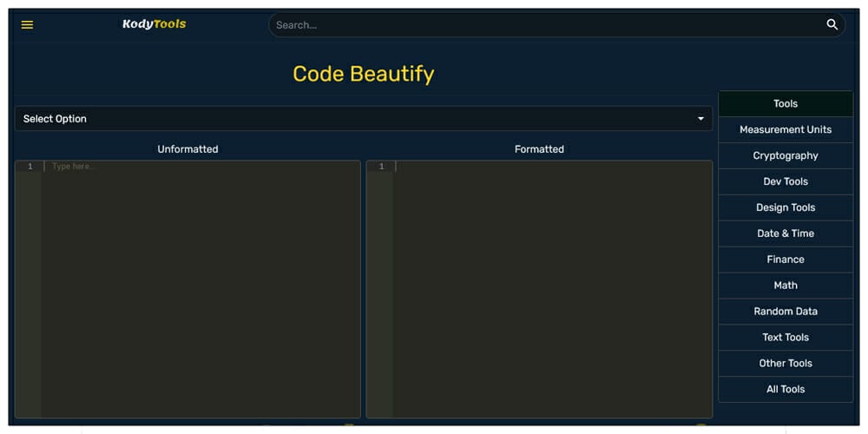Click line number 1 in Formatted editor

pyautogui.click(x=381, y=166)
